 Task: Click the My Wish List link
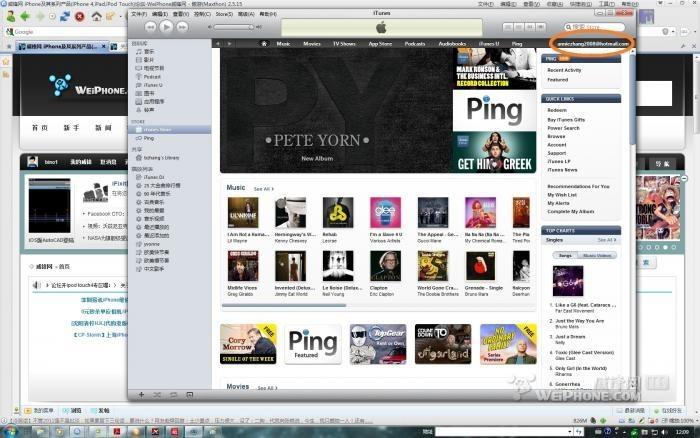tap(562, 195)
